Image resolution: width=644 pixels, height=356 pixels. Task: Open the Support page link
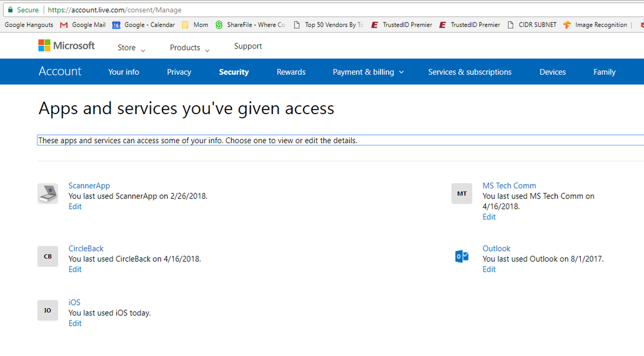pos(248,46)
